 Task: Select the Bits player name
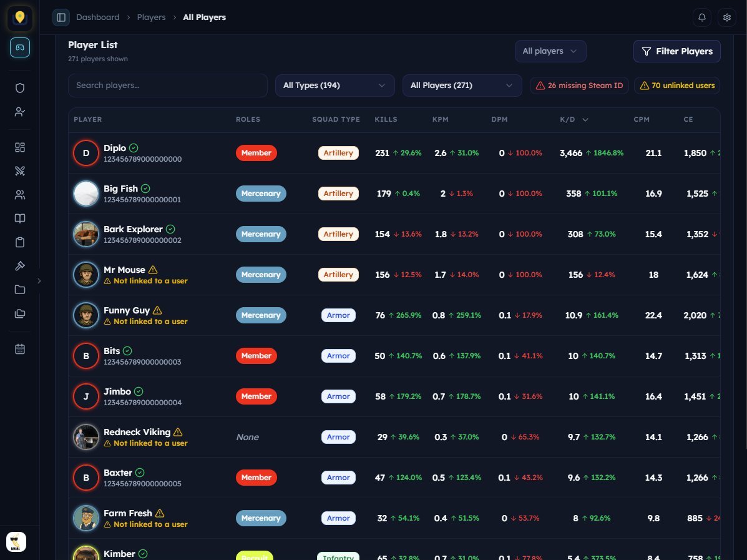(112, 351)
